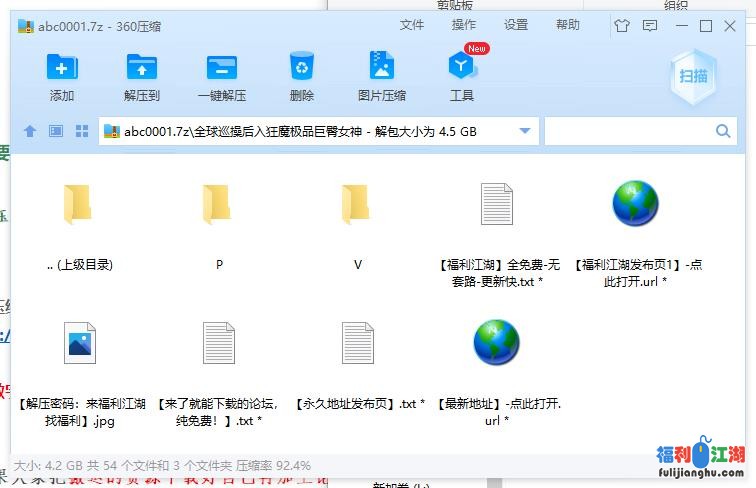This screenshot has width=756, height=488.
Task: Click the skin (shirt) icon in title bar
Action: point(622,26)
